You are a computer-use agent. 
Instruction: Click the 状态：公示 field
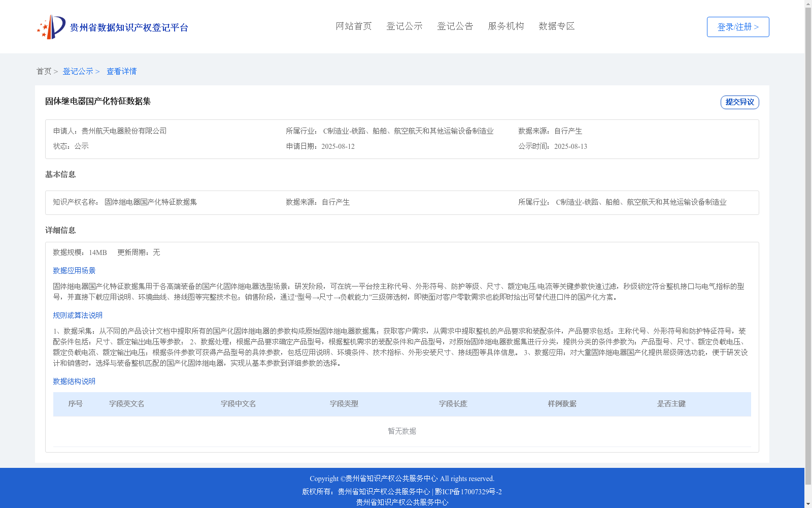(x=71, y=146)
